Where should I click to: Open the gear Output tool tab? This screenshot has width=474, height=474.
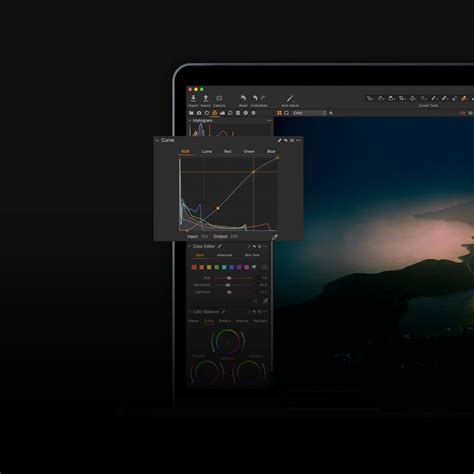pos(253,113)
